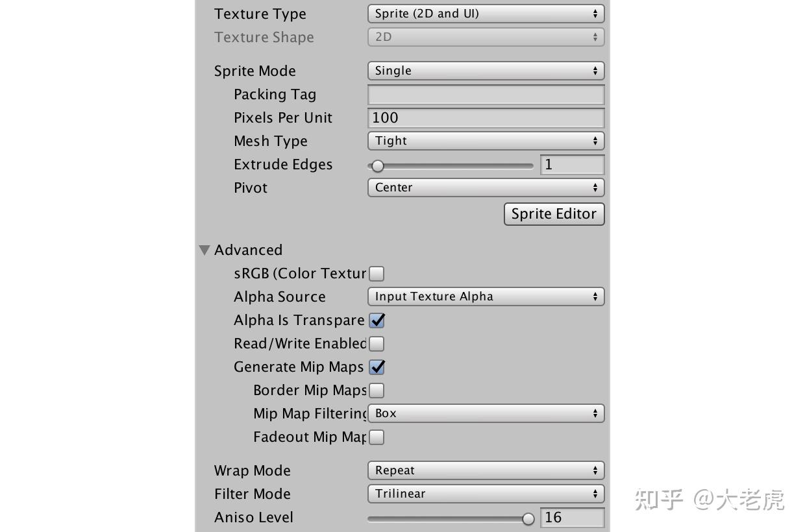The image size is (805, 532).
Task: Click the Aniso Level slider handle
Action: [528, 518]
